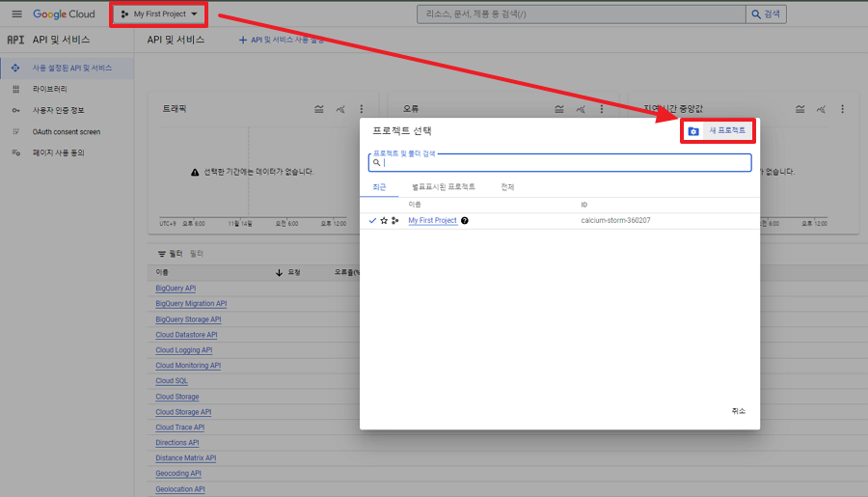Click the library grid icon in sidebar
The width and height of the screenshot is (868, 497).
15,89
